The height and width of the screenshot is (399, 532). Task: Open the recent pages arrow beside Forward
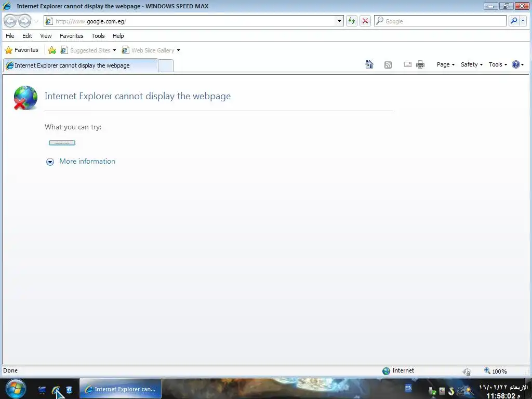click(36, 21)
